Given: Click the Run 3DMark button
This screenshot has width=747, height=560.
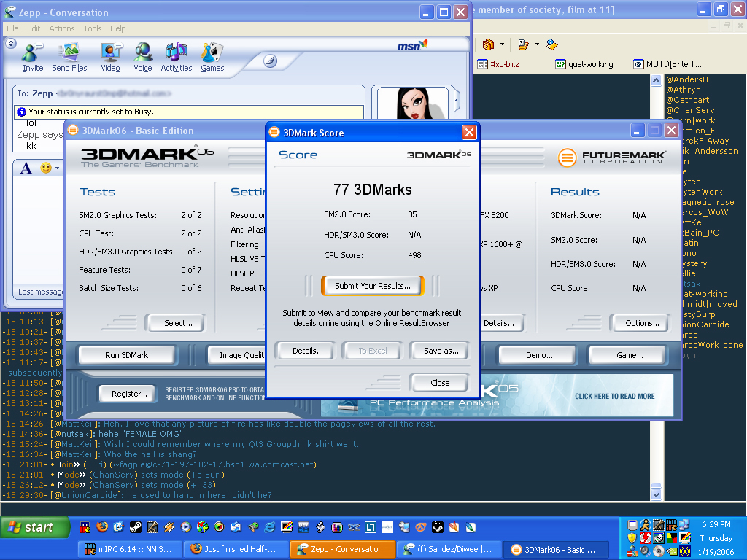Looking at the screenshot, I should [x=127, y=355].
